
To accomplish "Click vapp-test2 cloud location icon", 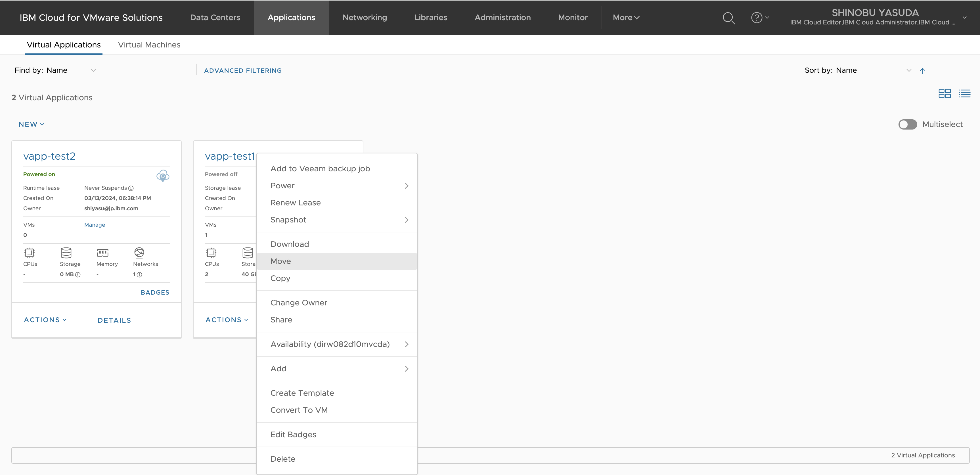I will tap(163, 176).
